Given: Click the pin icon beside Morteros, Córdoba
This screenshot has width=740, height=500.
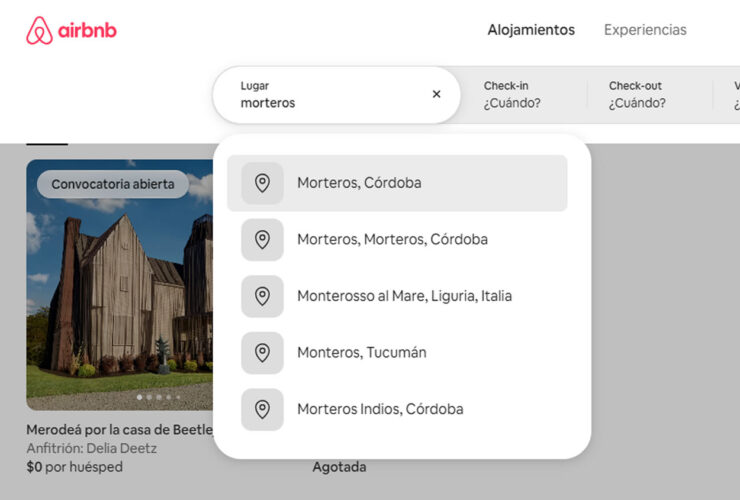Looking at the screenshot, I should (x=262, y=183).
